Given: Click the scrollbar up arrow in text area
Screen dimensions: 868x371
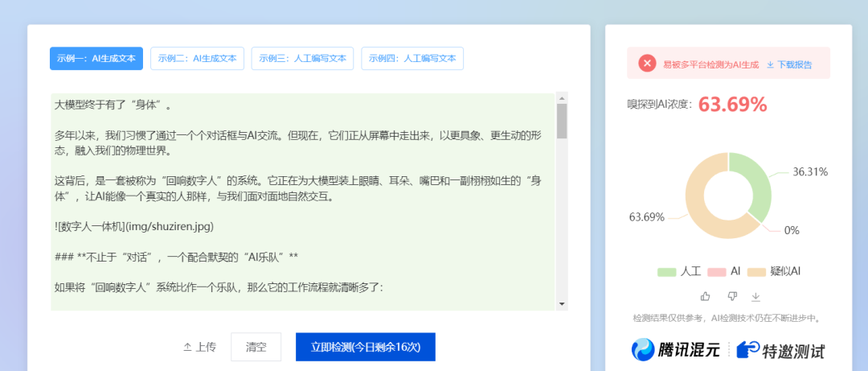Looking at the screenshot, I should pos(562,98).
